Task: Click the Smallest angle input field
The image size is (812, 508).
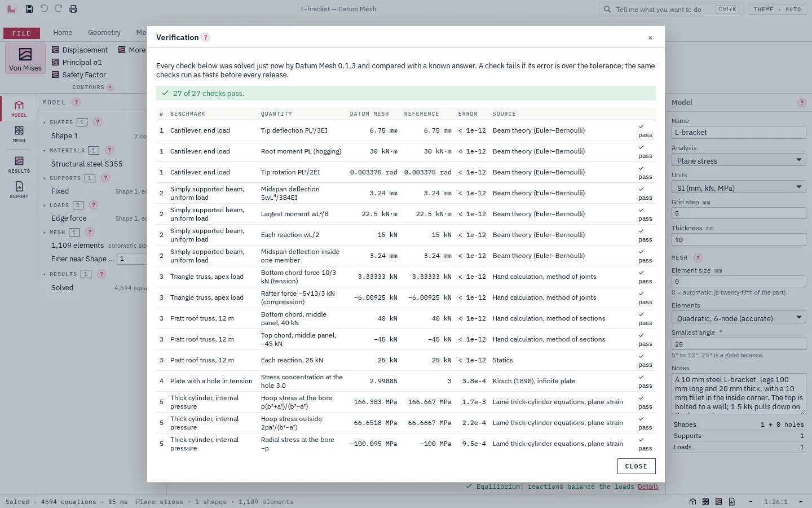Action: click(x=739, y=344)
